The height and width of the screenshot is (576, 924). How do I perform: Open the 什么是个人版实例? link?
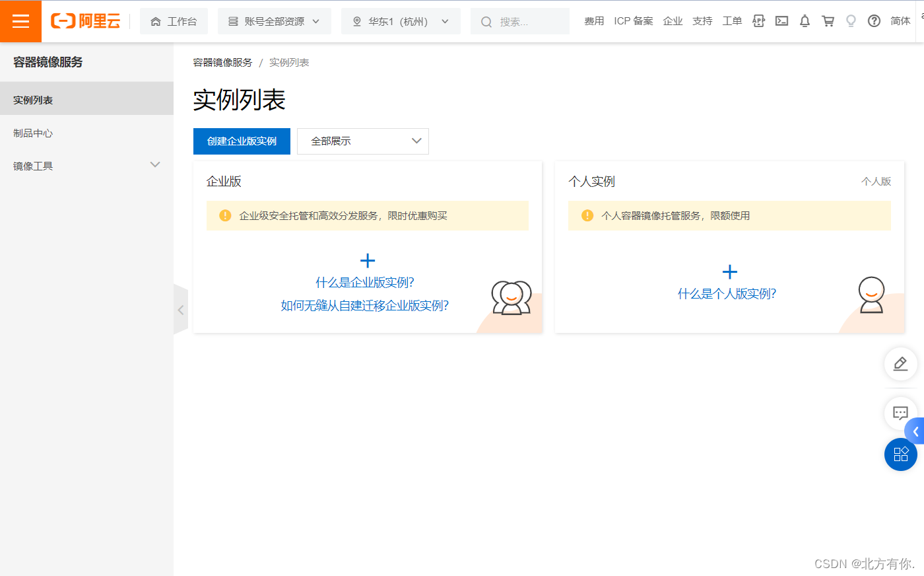(727, 294)
